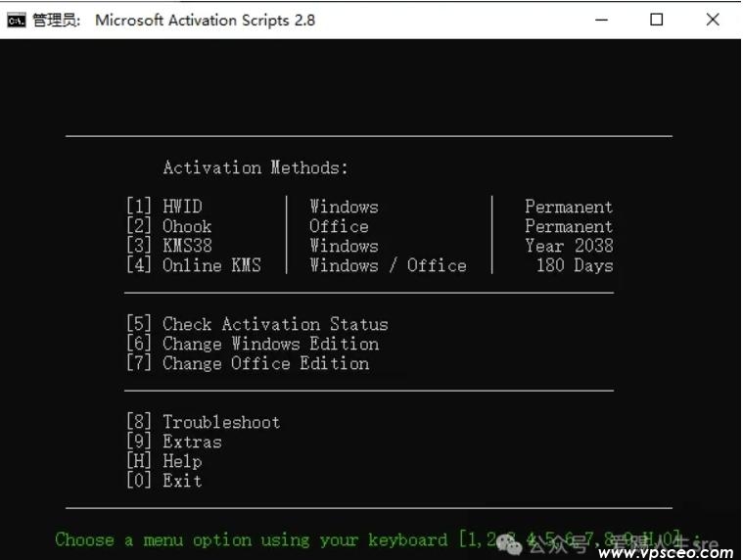This screenshot has height=560, width=743.
Task: Select the '[0] Exit' line
Action: (163, 481)
